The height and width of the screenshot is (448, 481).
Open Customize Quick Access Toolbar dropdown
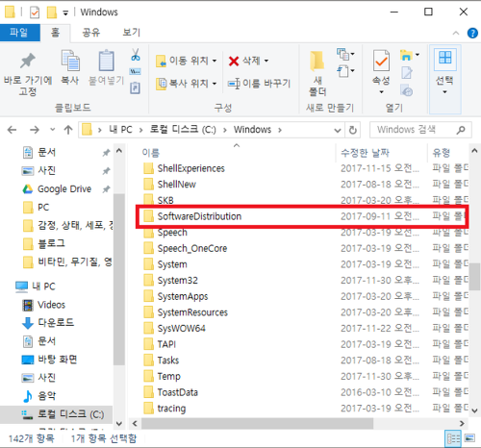65,13
